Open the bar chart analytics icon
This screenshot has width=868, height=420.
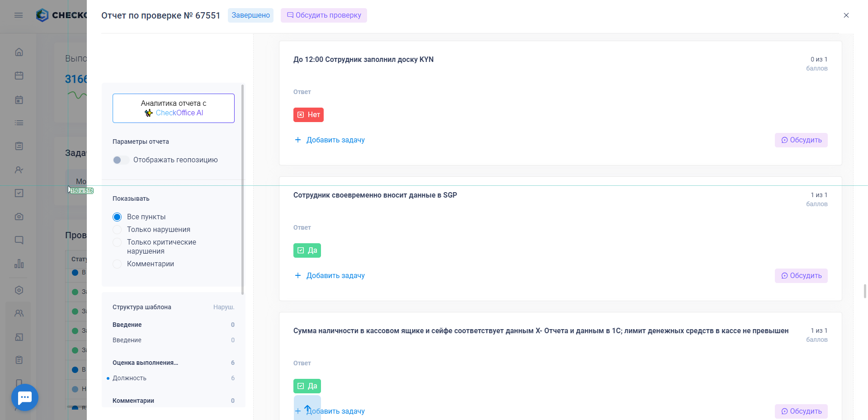coord(19,264)
